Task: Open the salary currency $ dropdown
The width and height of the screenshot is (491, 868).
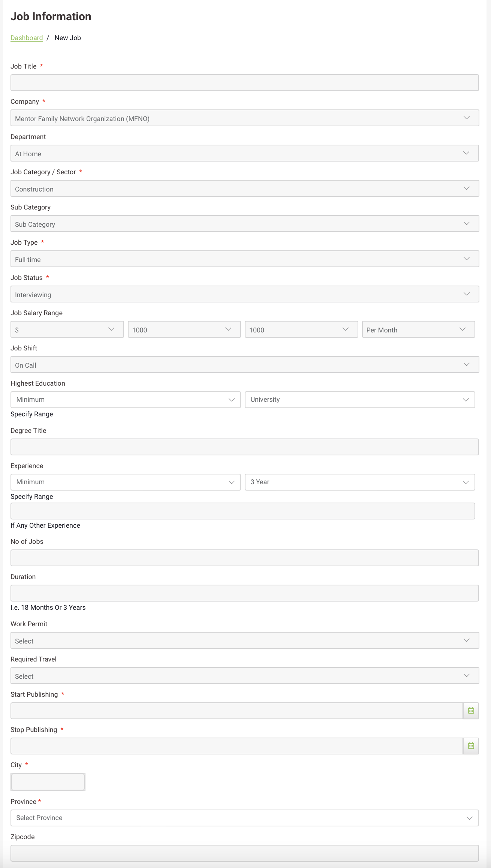Action: coord(67,329)
